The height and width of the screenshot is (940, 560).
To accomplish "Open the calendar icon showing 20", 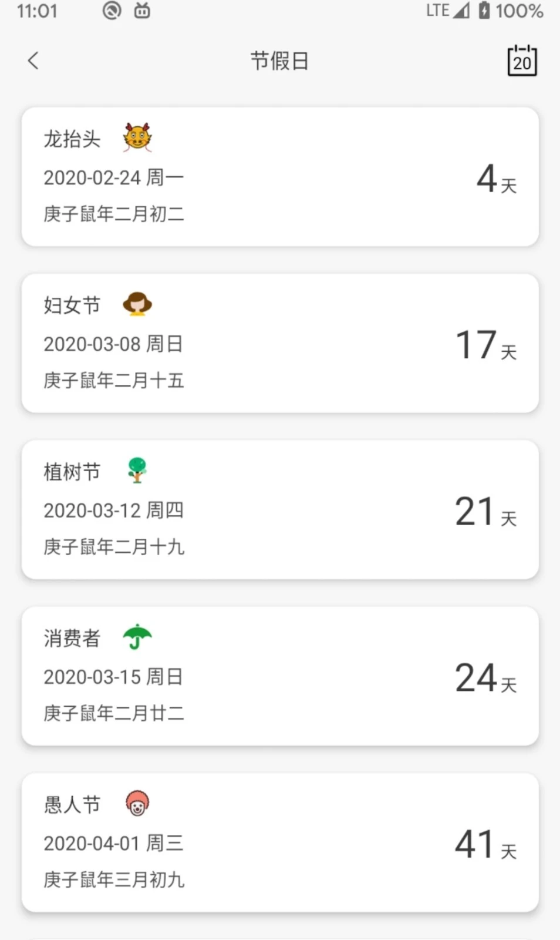I will point(522,61).
